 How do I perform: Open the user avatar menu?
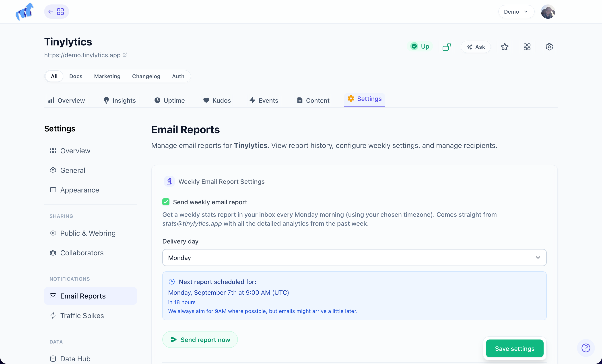click(x=548, y=12)
